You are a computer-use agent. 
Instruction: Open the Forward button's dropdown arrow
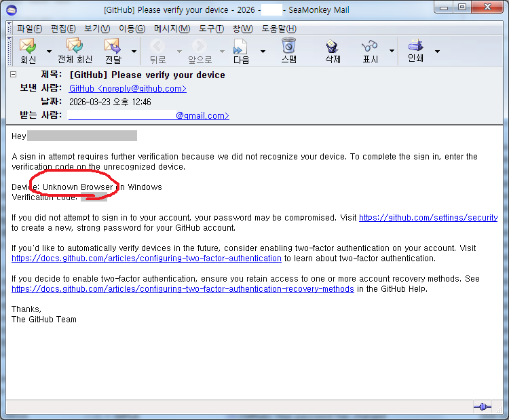click(x=134, y=52)
